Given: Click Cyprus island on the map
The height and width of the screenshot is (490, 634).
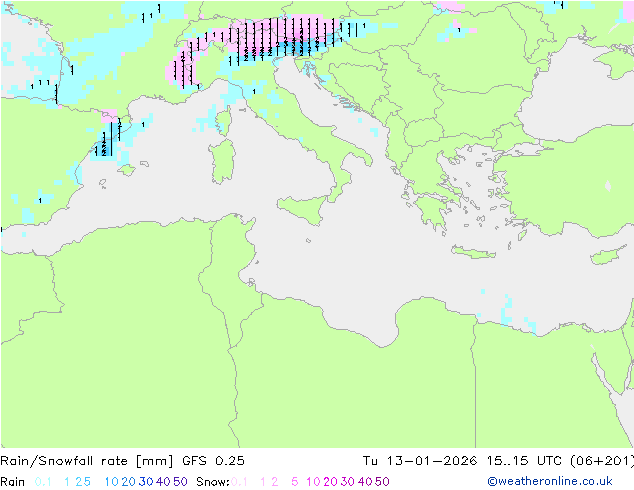Looking at the screenshot, I should click(609, 255).
